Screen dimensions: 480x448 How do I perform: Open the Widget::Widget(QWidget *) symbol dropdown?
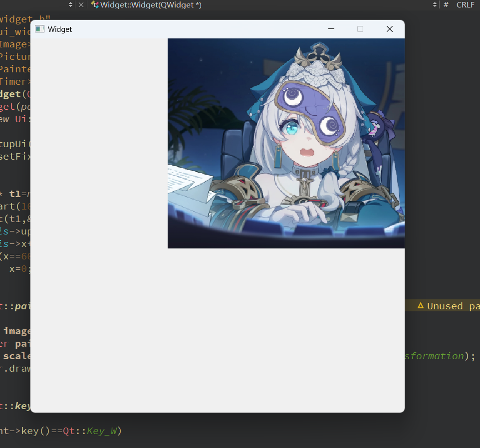(x=151, y=5)
